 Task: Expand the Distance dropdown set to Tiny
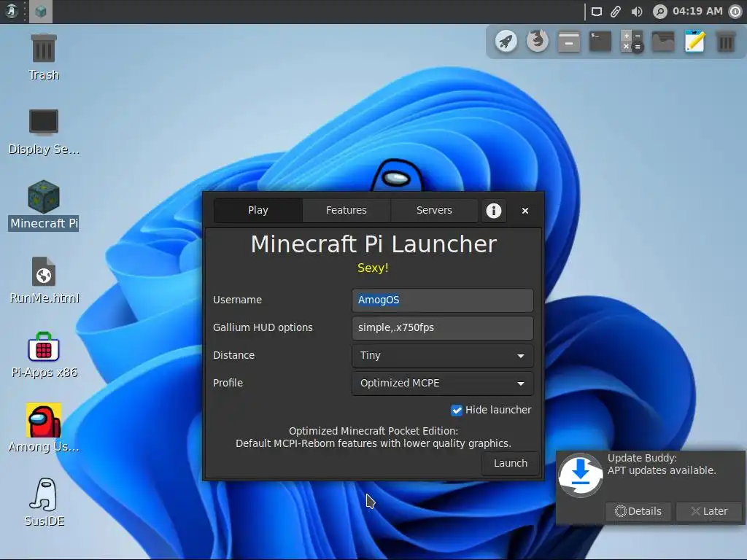[x=443, y=355]
